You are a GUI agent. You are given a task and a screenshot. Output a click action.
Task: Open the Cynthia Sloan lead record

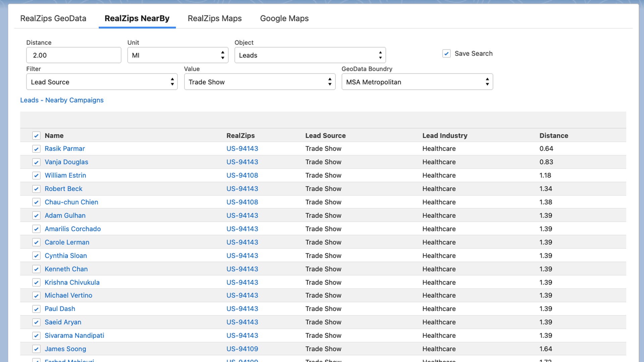click(66, 256)
